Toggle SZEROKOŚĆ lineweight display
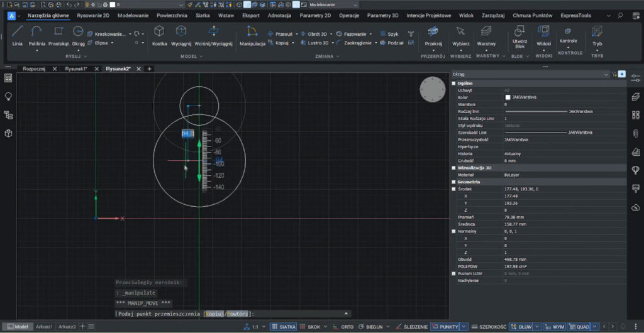Screen dimensions: 644x333 (x=489, y=327)
